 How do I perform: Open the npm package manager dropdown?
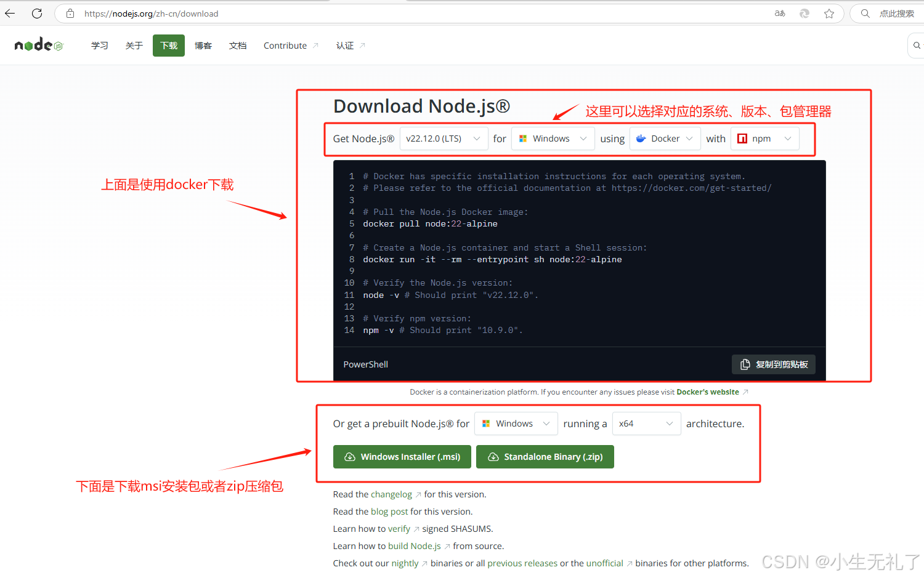click(765, 138)
